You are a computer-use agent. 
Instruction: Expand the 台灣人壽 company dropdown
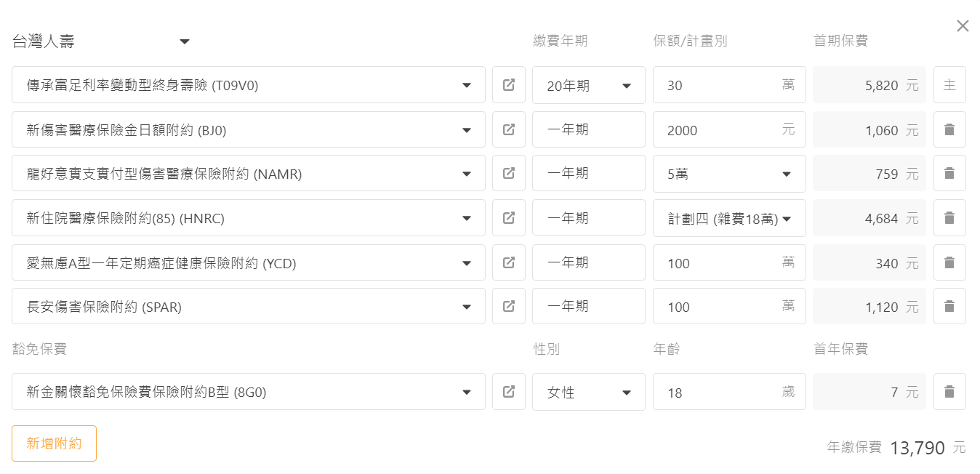102,41
